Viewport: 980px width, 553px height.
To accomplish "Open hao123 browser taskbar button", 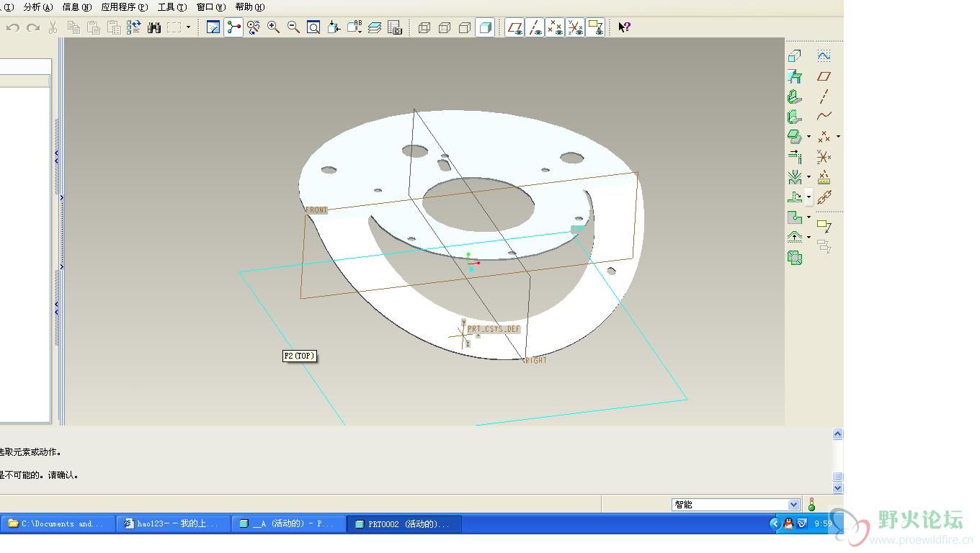I will (173, 523).
